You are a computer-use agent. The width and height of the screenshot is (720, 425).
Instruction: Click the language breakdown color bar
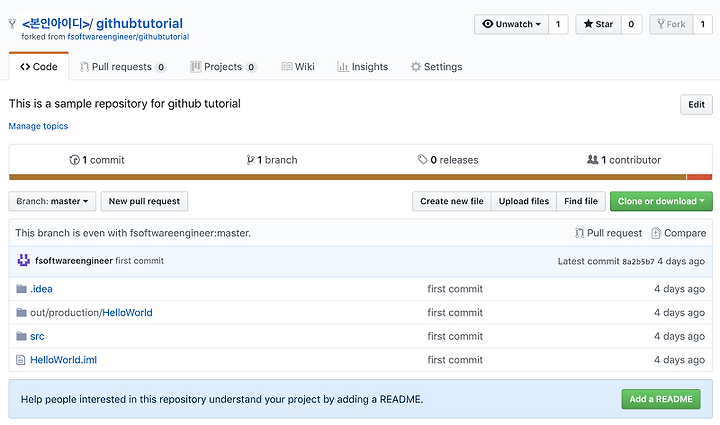360,177
